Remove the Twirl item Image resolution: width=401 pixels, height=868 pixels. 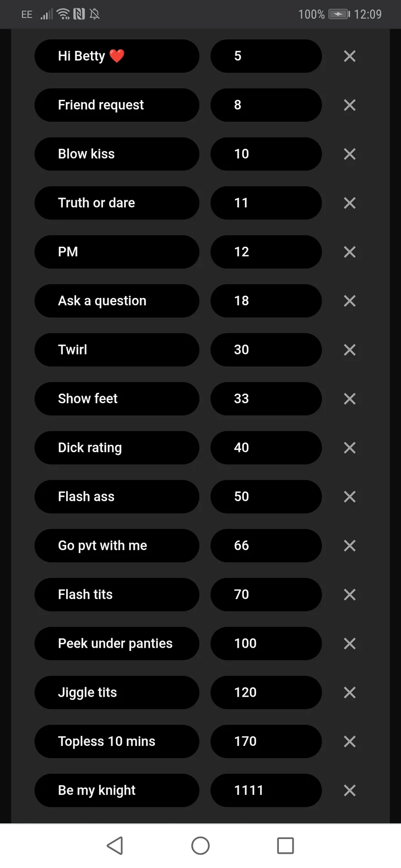[349, 350]
